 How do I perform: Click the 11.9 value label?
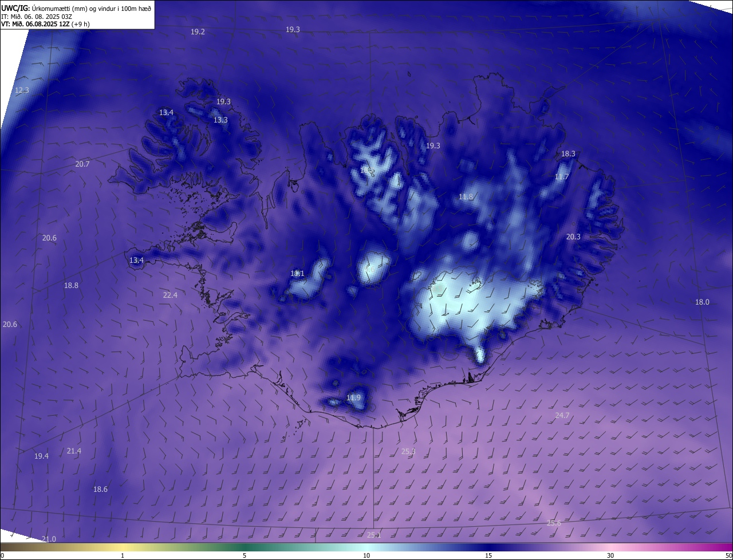click(354, 398)
